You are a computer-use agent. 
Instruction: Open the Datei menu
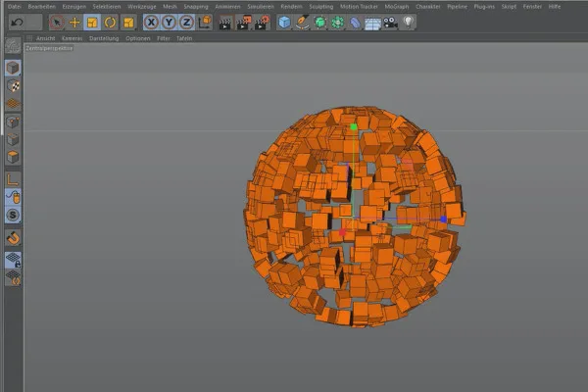[15, 7]
